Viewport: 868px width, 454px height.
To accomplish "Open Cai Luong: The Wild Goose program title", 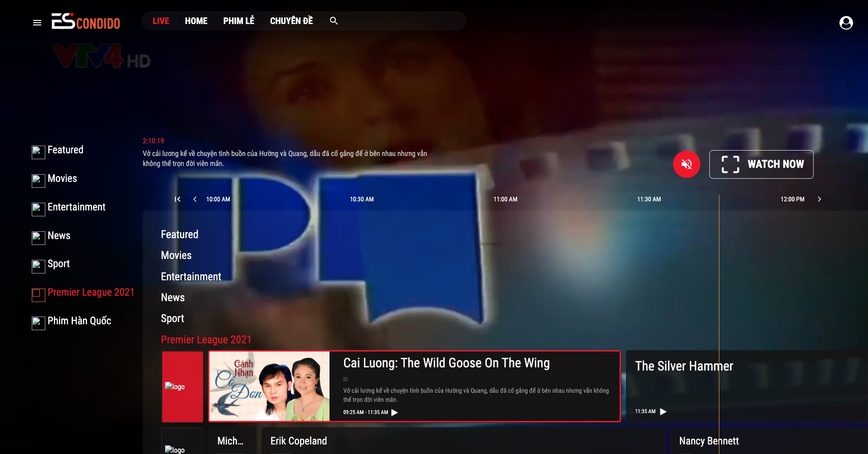I will [446, 363].
